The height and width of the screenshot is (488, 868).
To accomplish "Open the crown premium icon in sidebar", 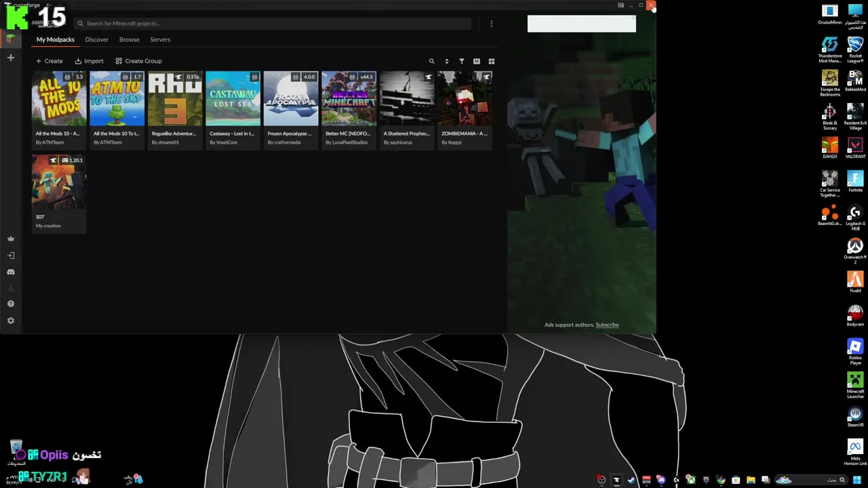I will point(10,239).
